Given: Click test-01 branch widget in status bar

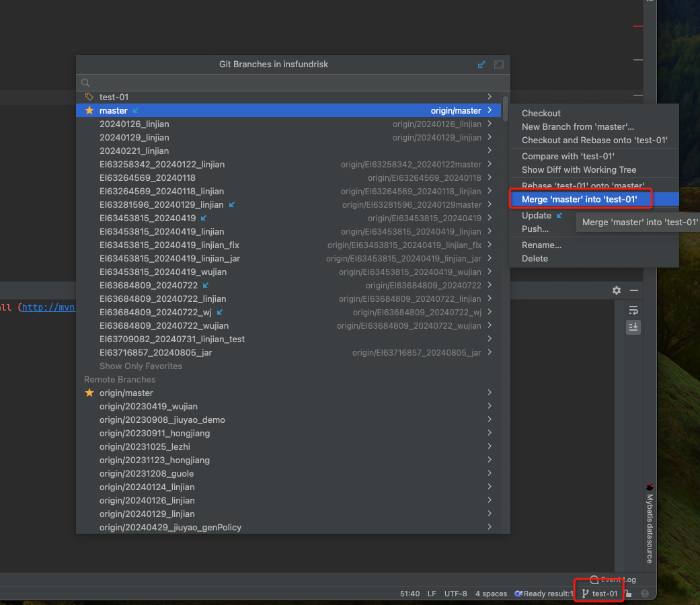Looking at the screenshot, I should click(x=600, y=594).
